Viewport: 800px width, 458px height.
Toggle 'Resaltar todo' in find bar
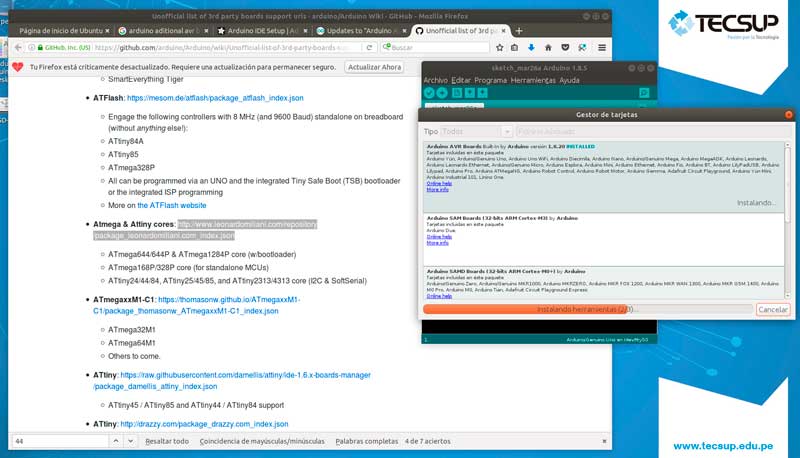167,441
